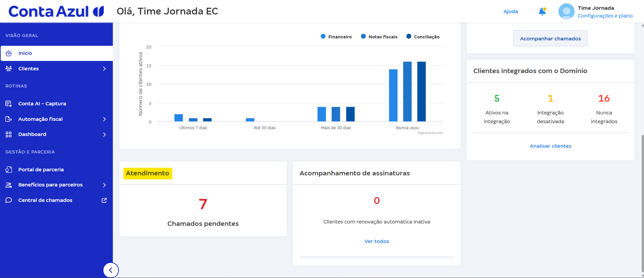Click the 1 Integração desativada count
This screenshot has width=644, height=278.
tap(550, 98)
